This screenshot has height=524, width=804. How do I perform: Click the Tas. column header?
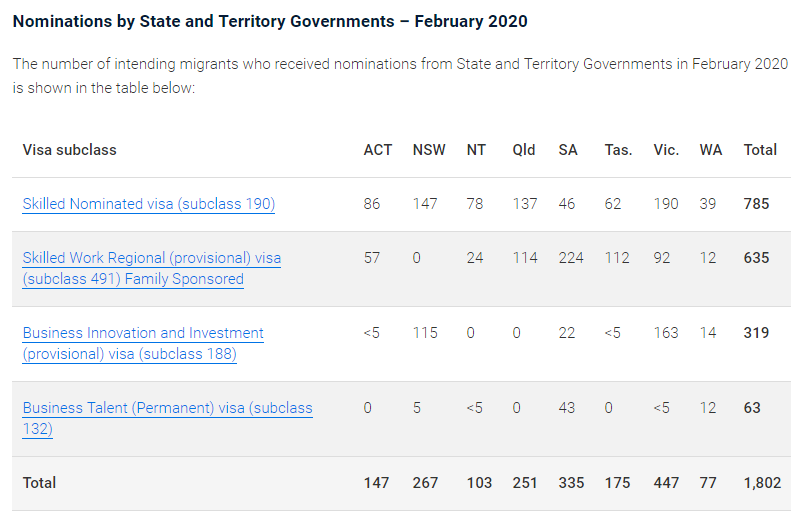coord(618,150)
